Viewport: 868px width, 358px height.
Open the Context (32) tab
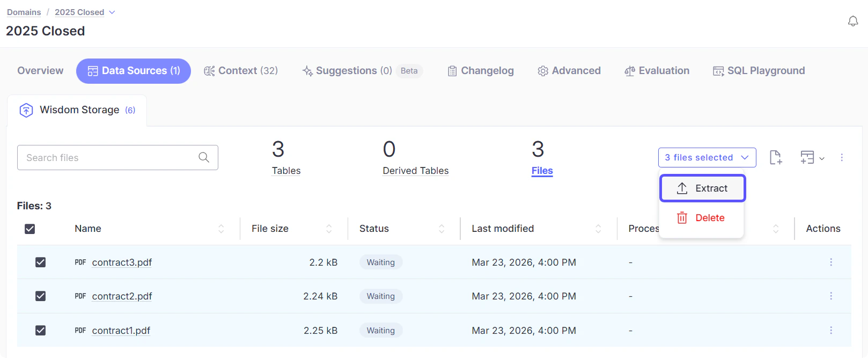(241, 71)
